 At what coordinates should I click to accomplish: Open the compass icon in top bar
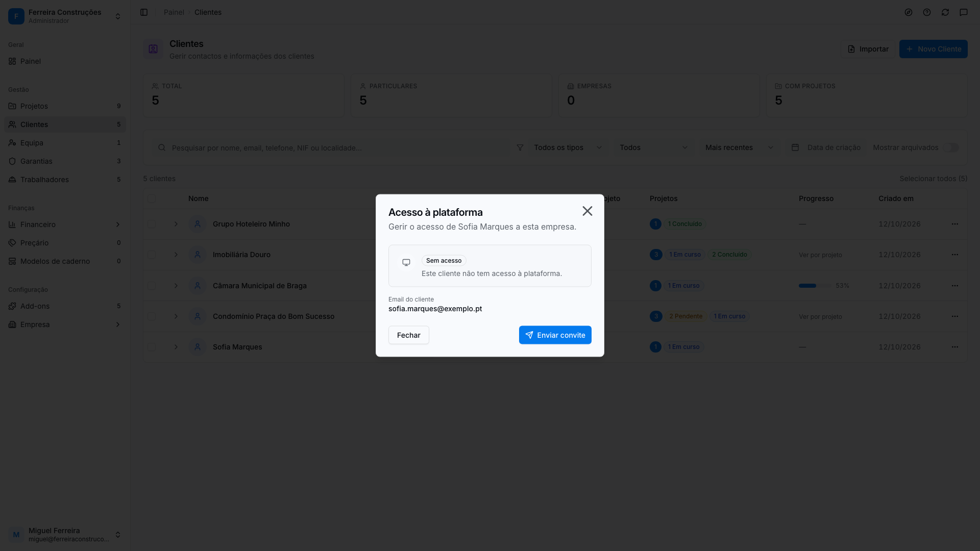point(909,12)
